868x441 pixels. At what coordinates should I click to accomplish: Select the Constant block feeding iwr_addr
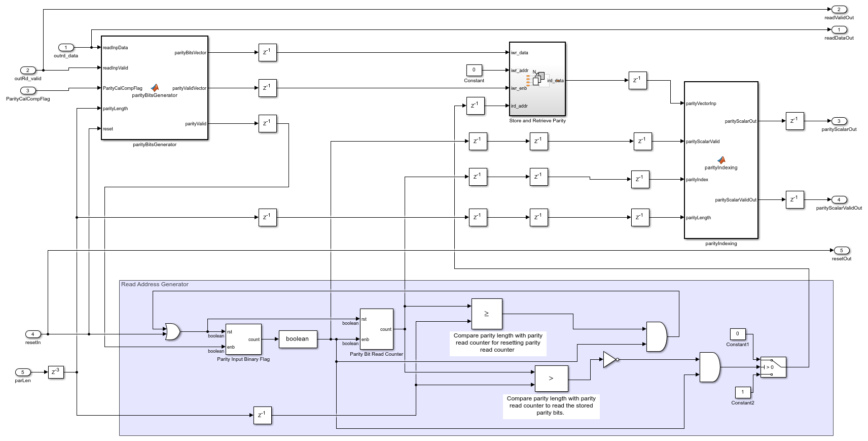point(474,70)
